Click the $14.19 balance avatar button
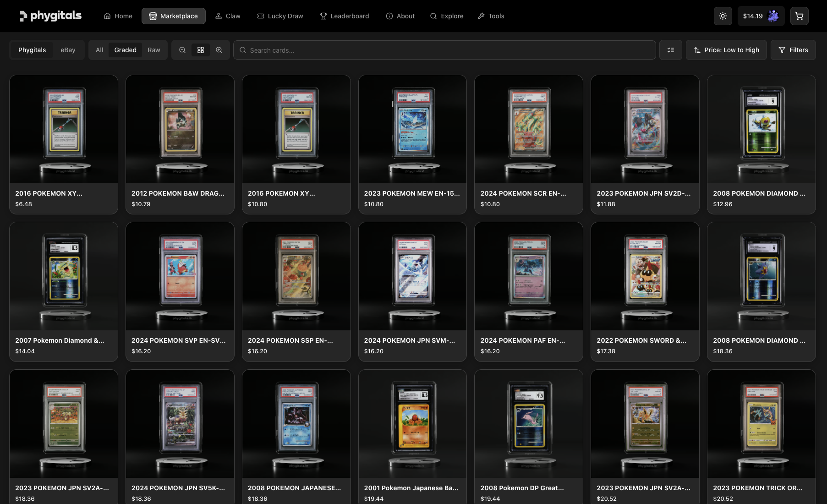Screen dimensions: 827x504 point(761,16)
